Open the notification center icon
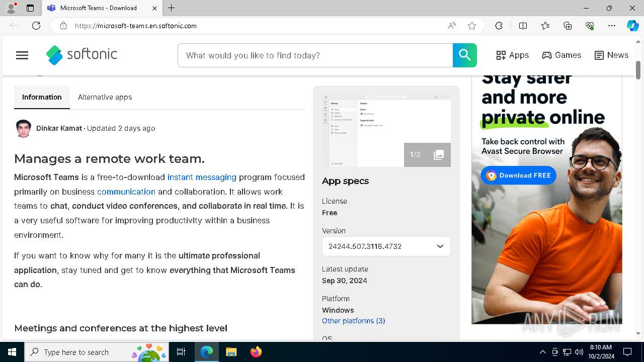This screenshot has height=362, width=644. coord(627,352)
